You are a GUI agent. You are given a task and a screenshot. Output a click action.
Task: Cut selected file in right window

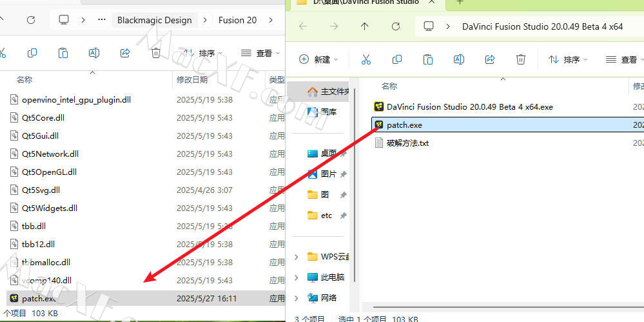pos(366,59)
